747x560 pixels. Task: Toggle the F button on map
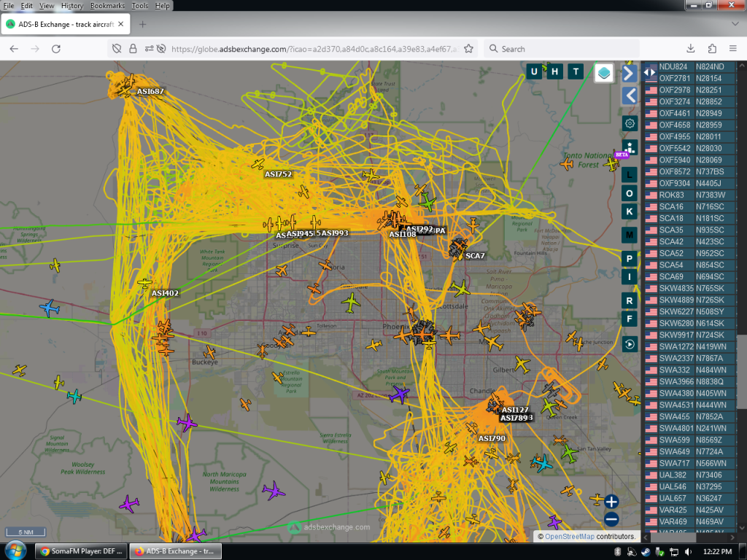630,319
